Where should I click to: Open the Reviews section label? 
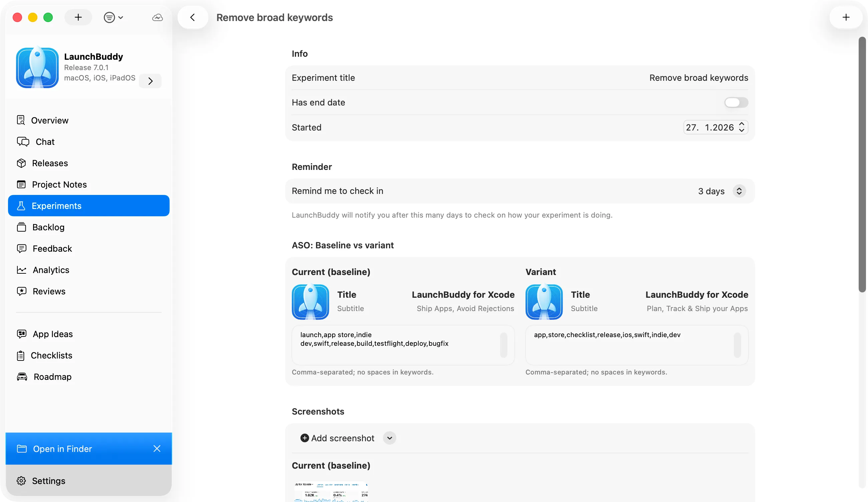point(49,291)
